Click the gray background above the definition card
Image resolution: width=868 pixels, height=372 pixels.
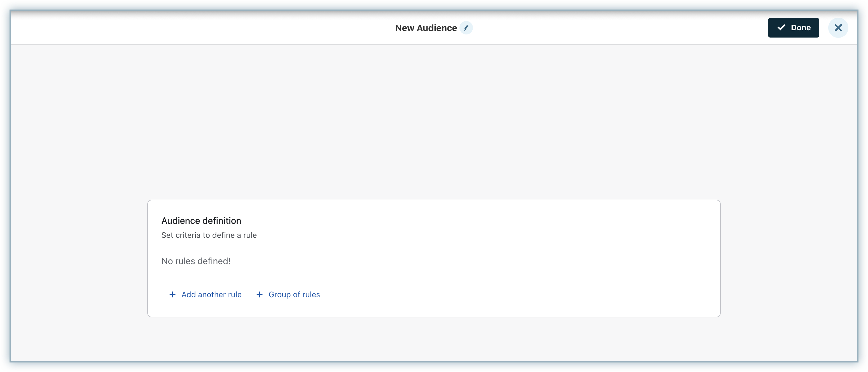tap(434, 121)
